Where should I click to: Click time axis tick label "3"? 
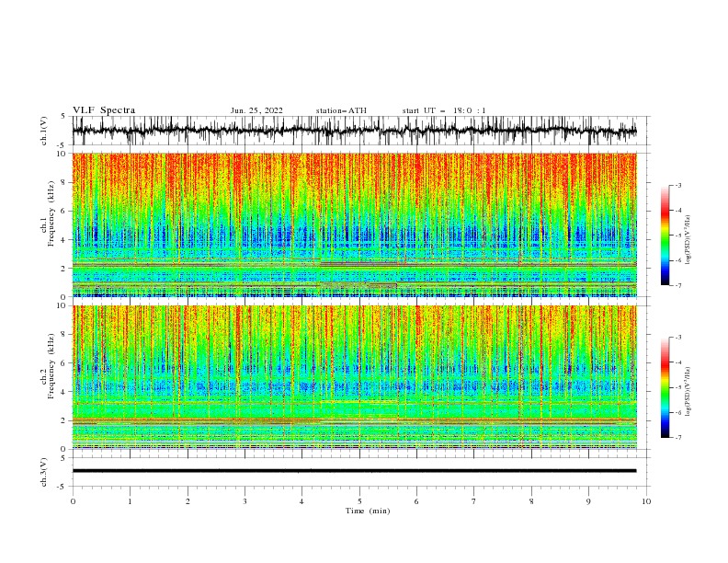[245, 501]
